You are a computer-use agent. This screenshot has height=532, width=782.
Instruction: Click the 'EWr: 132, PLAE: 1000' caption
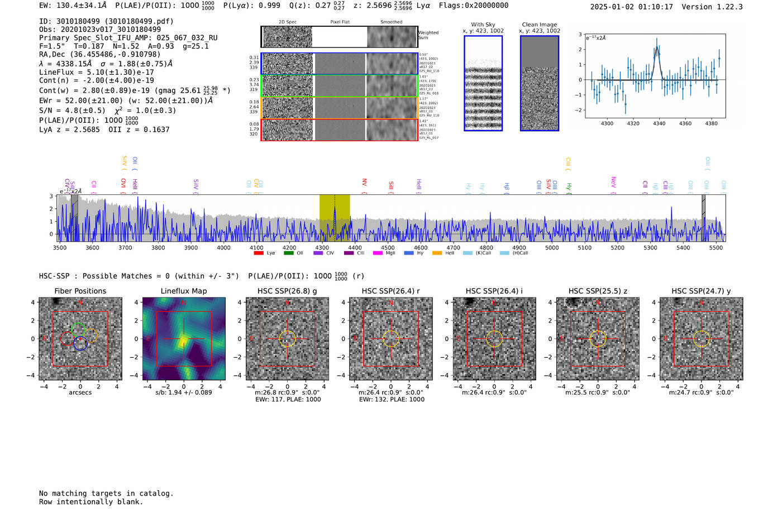click(392, 400)
